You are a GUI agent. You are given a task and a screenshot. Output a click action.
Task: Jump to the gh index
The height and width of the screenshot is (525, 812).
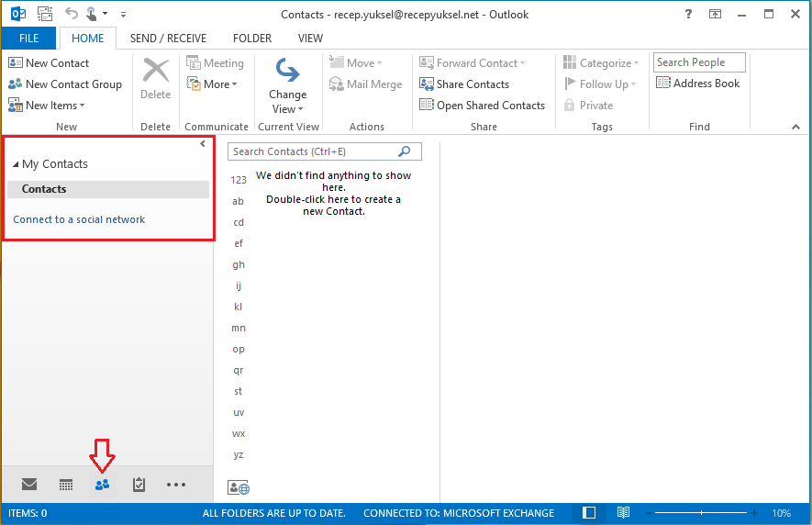coord(239,265)
